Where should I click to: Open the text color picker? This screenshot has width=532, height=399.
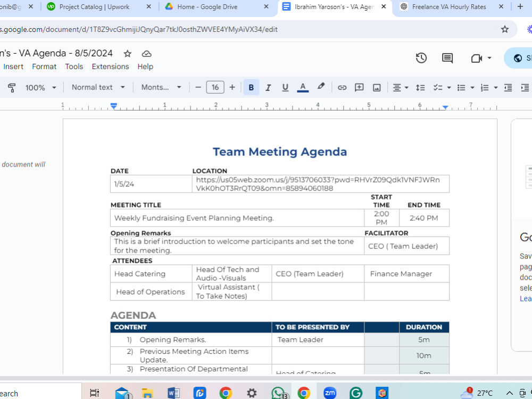click(303, 88)
